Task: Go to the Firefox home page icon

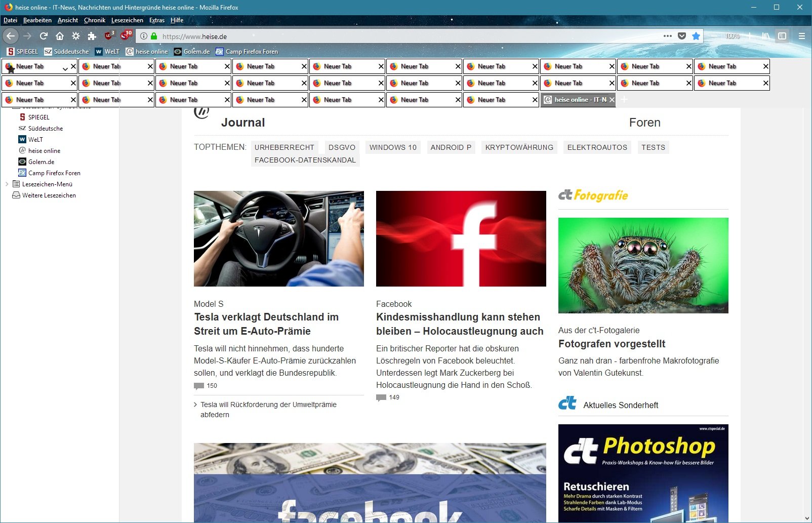Action: (x=60, y=36)
